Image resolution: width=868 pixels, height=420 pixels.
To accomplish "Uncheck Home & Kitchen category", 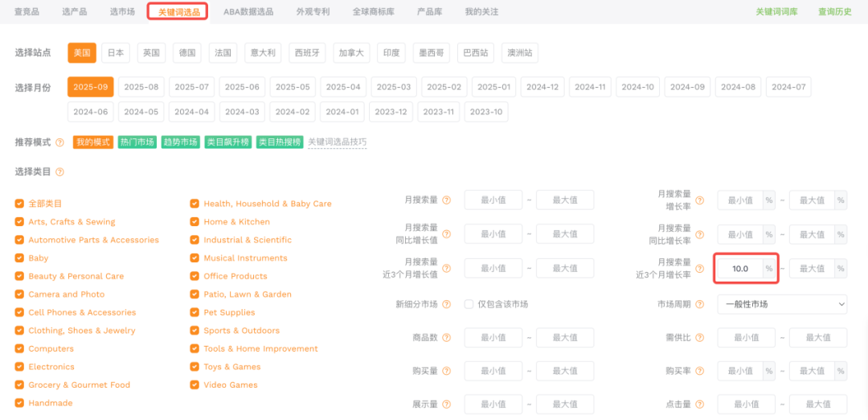I will [x=194, y=221].
